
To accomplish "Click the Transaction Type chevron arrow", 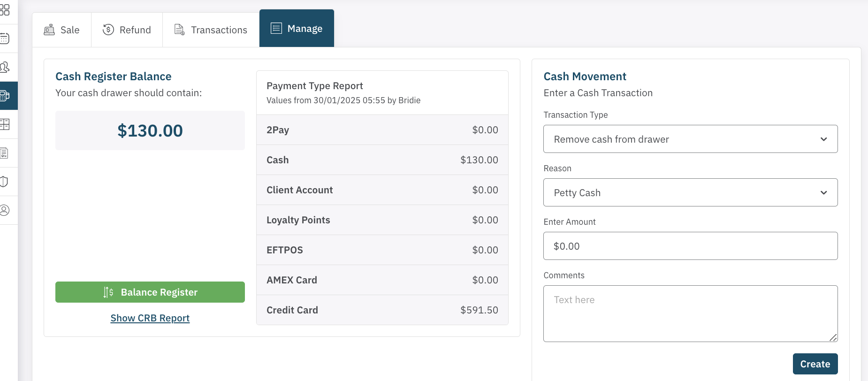I will click(x=823, y=139).
